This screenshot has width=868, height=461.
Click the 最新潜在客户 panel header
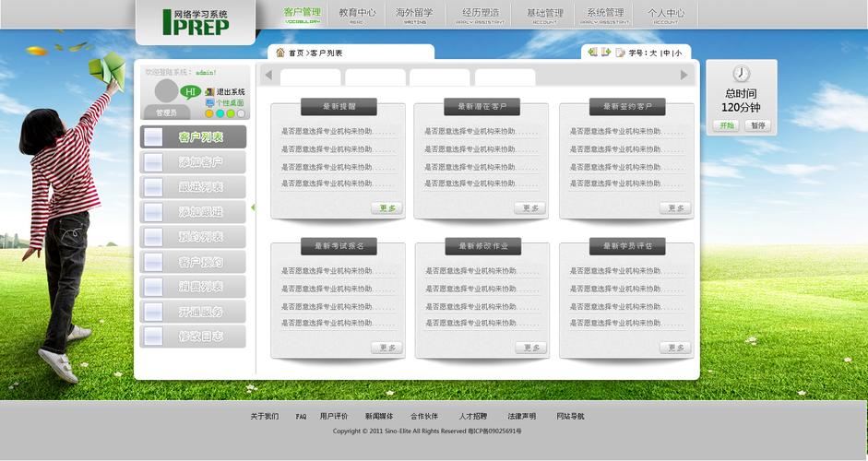coord(482,107)
